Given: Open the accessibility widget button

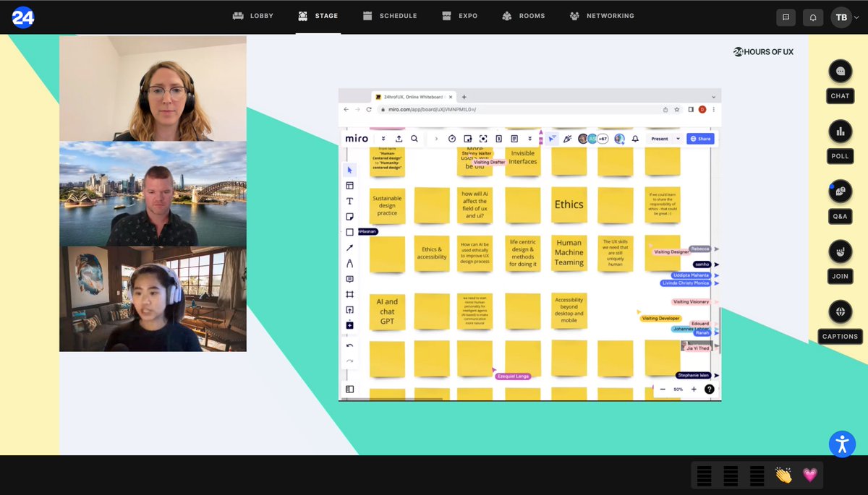Looking at the screenshot, I should (x=842, y=444).
